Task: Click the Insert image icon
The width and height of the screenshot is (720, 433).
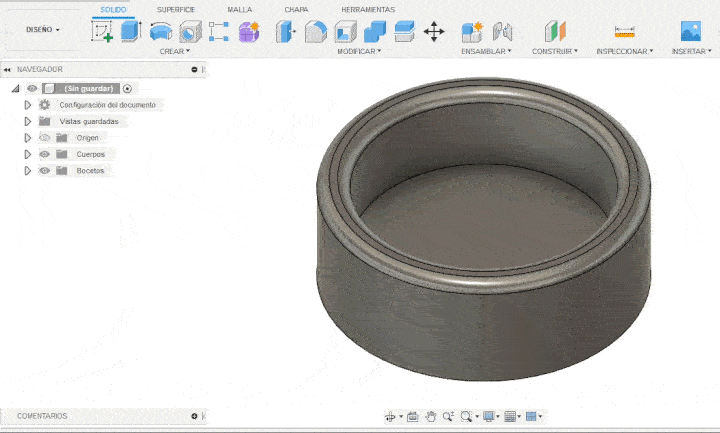Action: 690,31
